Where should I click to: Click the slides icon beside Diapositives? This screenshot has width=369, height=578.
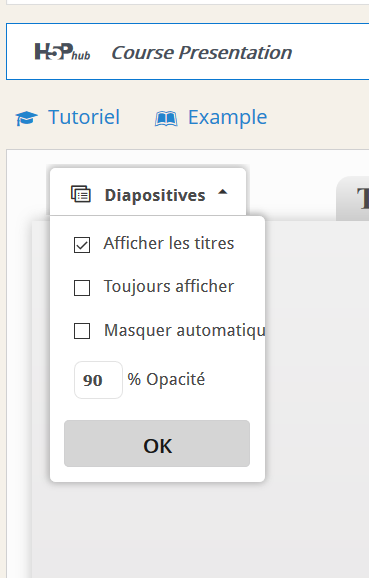pyautogui.click(x=81, y=194)
